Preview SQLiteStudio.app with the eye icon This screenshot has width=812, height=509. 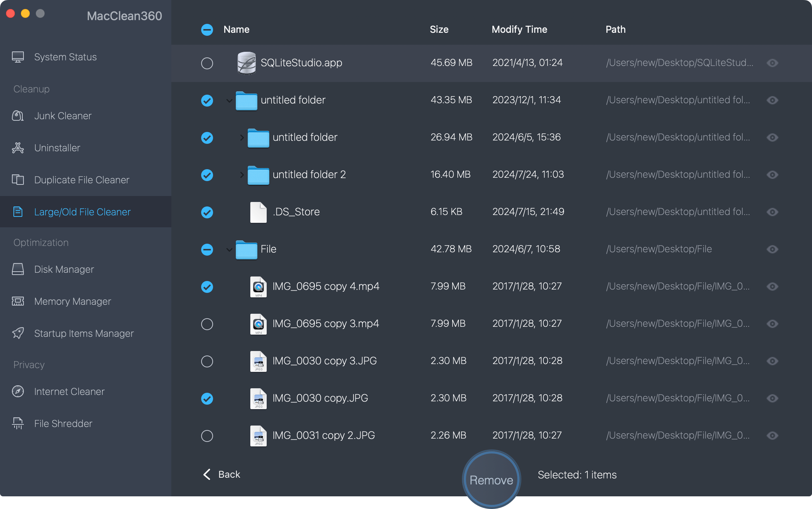point(772,63)
